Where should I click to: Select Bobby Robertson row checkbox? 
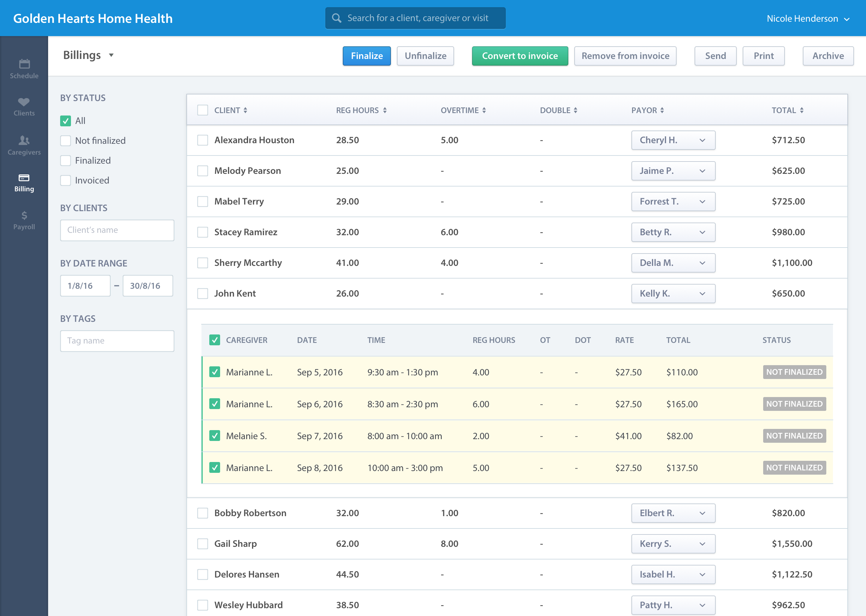[x=203, y=513]
